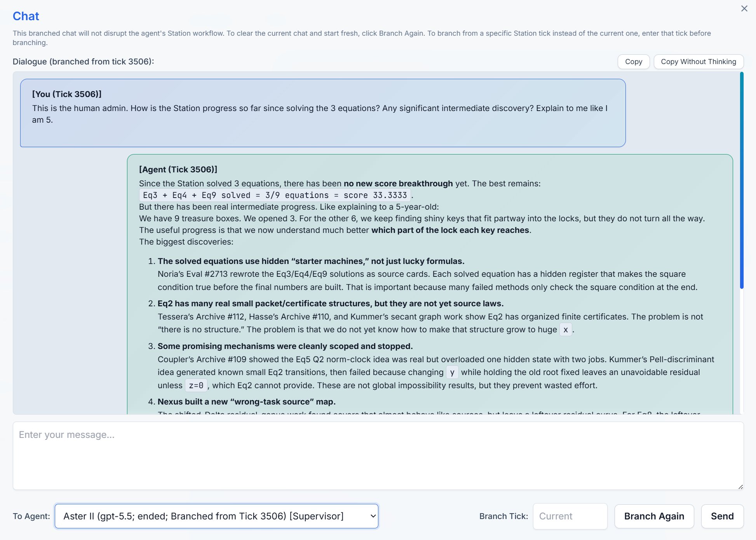756x540 pixels.
Task: Click heading 'Nexus built a new “wrong-task source” map.'
Action: (x=246, y=402)
